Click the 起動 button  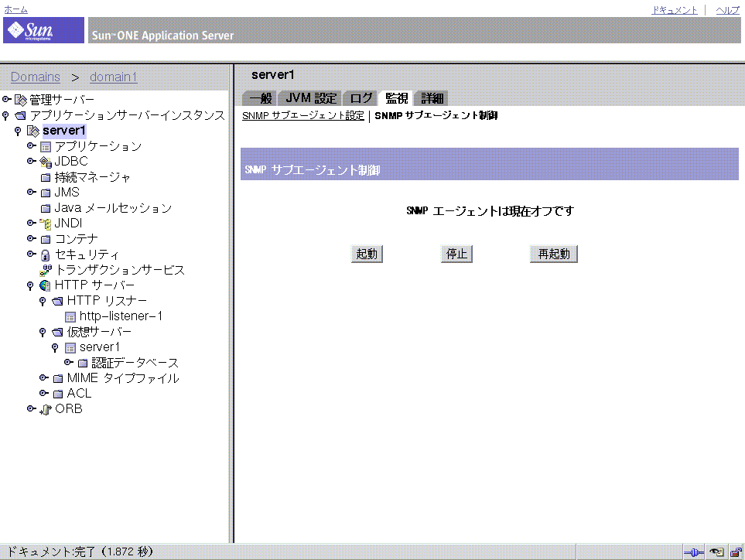367,254
